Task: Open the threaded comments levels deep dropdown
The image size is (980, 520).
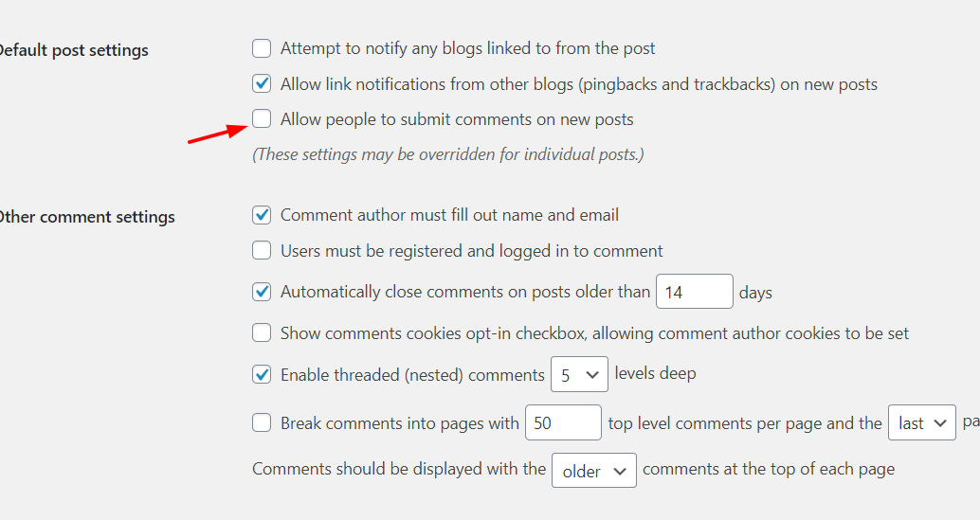Action: point(579,374)
